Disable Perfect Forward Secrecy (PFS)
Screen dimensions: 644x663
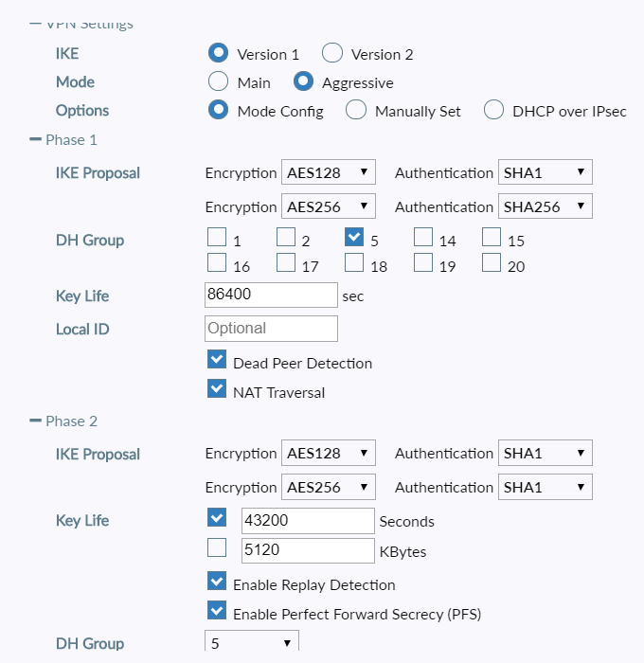tap(217, 611)
